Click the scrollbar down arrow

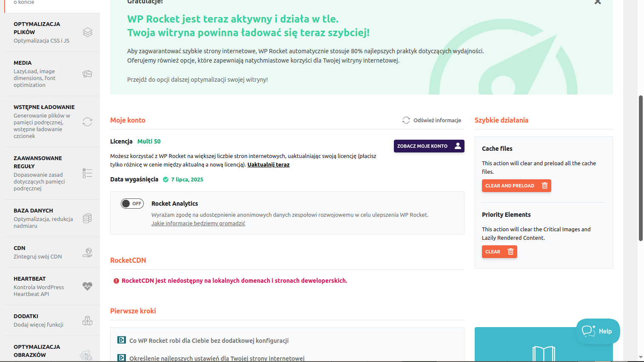point(641,357)
